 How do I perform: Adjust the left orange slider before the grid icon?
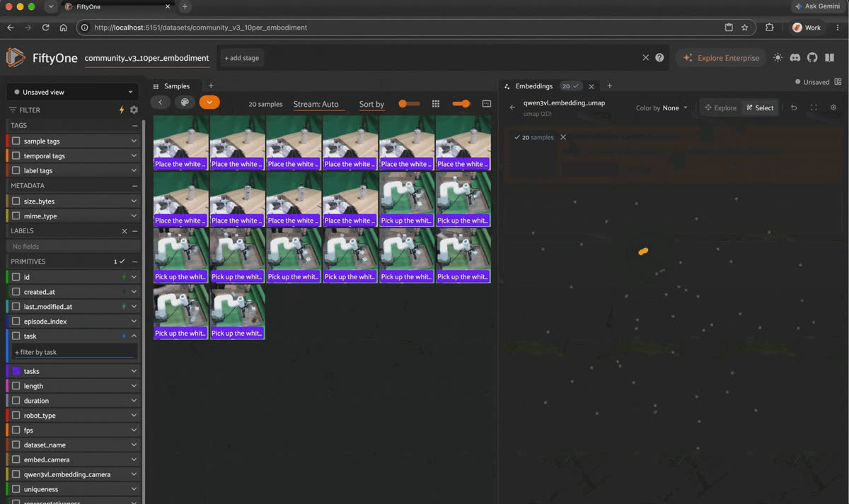coord(408,104)
